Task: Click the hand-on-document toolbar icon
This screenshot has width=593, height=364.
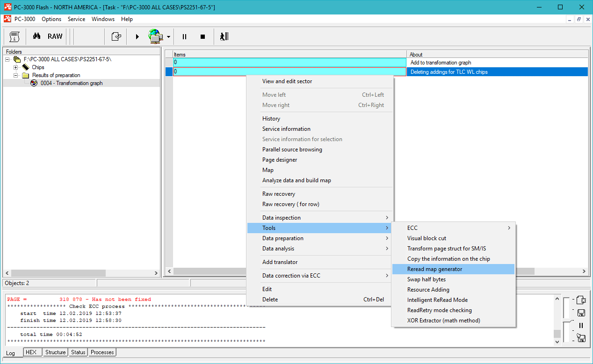Action: pyautogui.click(x=116, y=36)
